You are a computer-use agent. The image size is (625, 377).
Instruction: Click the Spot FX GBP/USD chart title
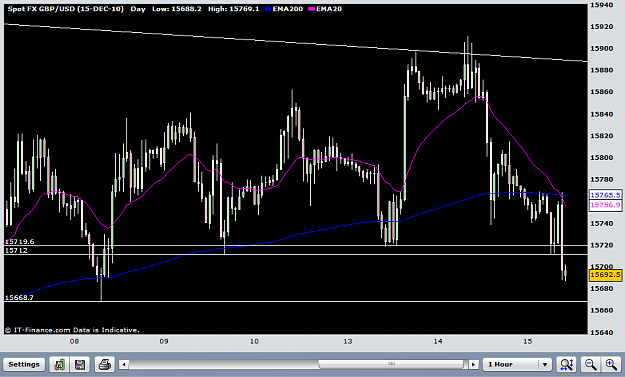pos(66,9)
